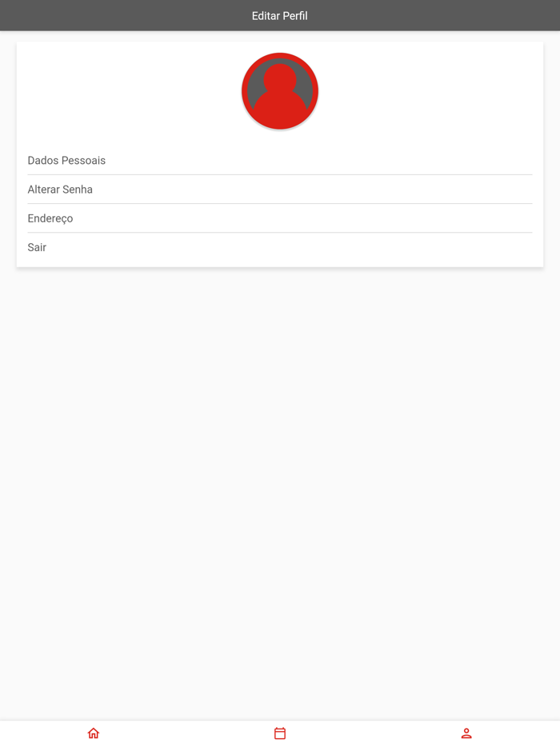Go to the home tab icon
This screenshot has height=747, width=560.
94,733
